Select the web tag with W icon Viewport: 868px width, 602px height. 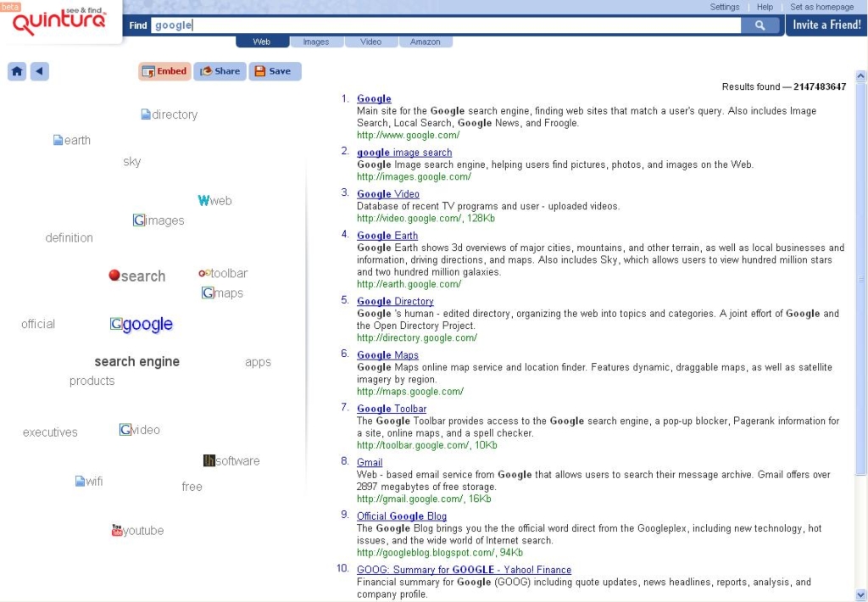(214, 200)
